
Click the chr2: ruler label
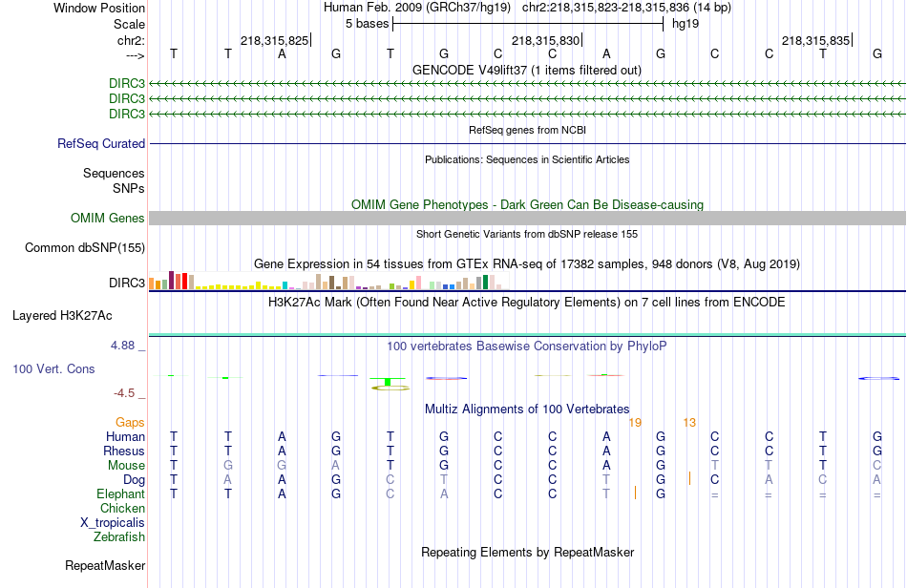[131, 40]
